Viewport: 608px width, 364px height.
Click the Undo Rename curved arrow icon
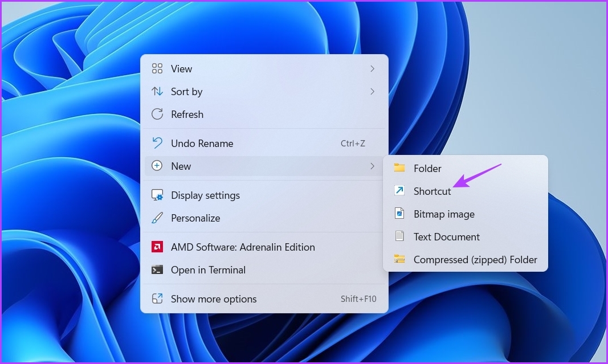tap(157, 143)
